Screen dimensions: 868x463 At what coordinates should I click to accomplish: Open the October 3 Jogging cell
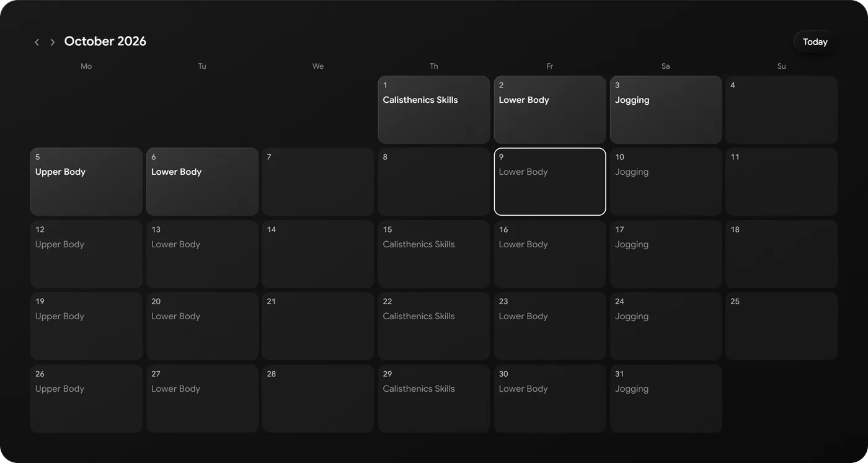click(x=666, y=110)
